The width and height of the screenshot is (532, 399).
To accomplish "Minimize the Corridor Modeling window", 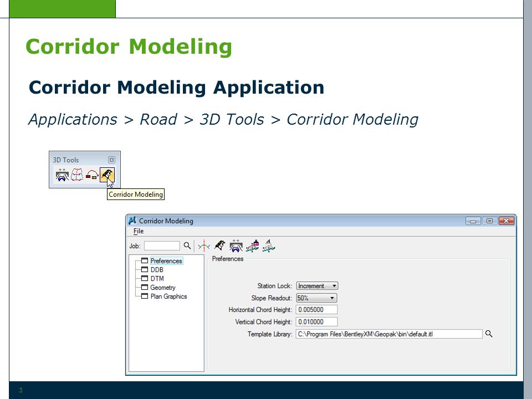I will click(473, 221).
